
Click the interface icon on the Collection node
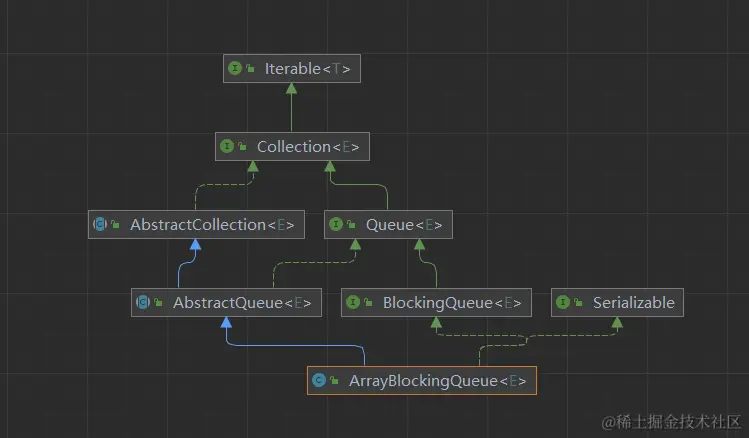coord(227,146)
